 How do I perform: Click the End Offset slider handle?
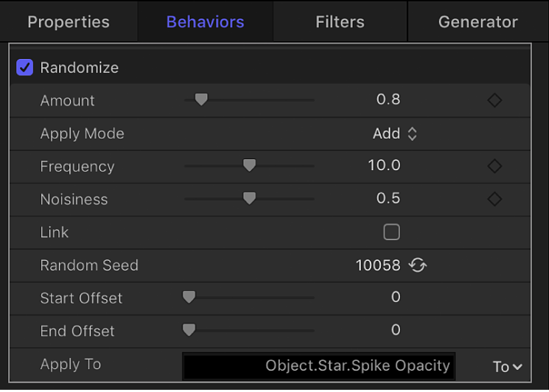click(x=189, y=330)
